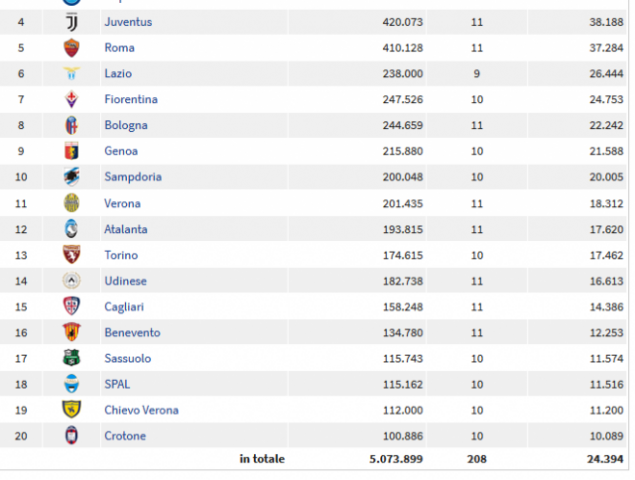Click the Roma club crest icon
The height and width of the screenshot is (480, 635).
coord(71,48)
